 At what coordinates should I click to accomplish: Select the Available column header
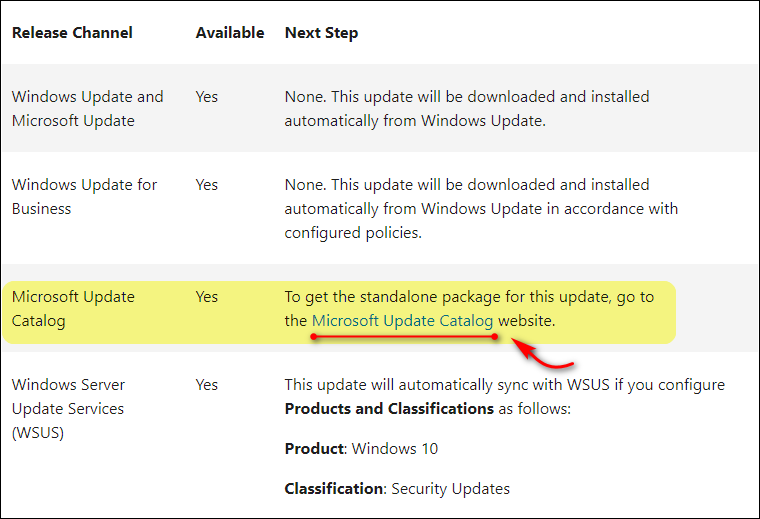click(x=229, y=33)
